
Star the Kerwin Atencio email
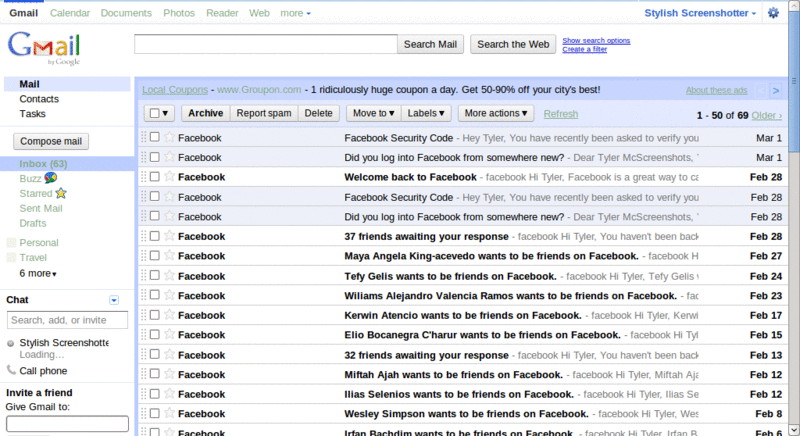point(169,315)
